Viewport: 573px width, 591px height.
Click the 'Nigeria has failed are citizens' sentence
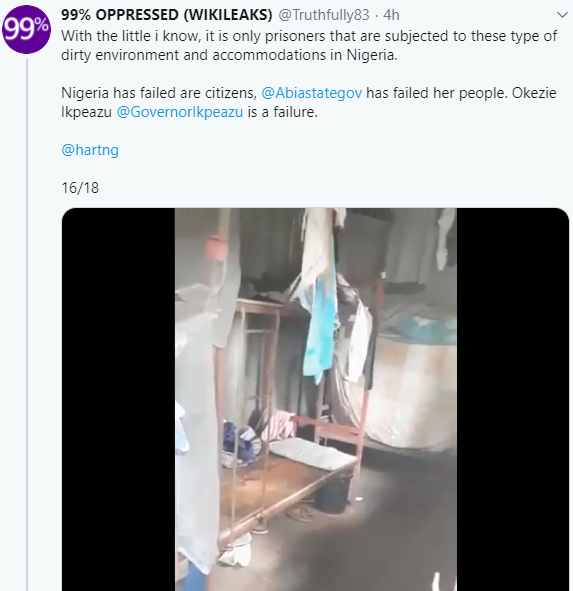[x=159, y=93]
